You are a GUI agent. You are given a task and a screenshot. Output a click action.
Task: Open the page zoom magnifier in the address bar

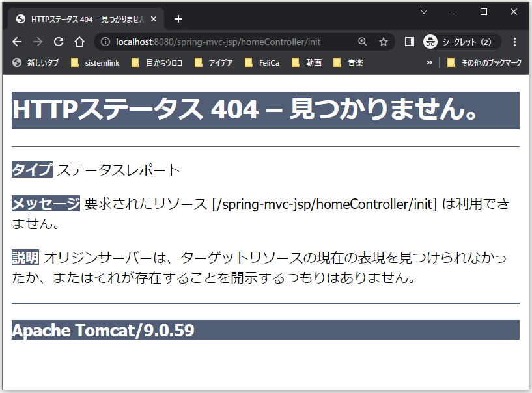(x=362, y=41)
